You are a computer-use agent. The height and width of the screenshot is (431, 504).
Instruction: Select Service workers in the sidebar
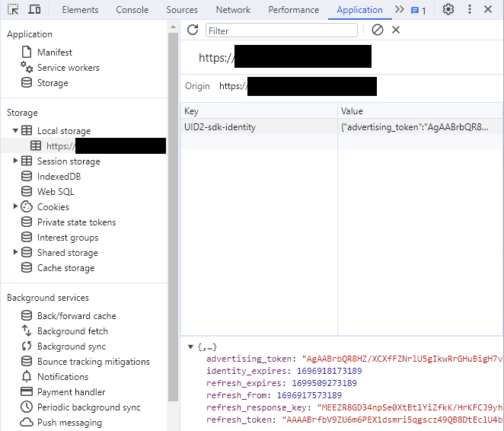(68, 68)
